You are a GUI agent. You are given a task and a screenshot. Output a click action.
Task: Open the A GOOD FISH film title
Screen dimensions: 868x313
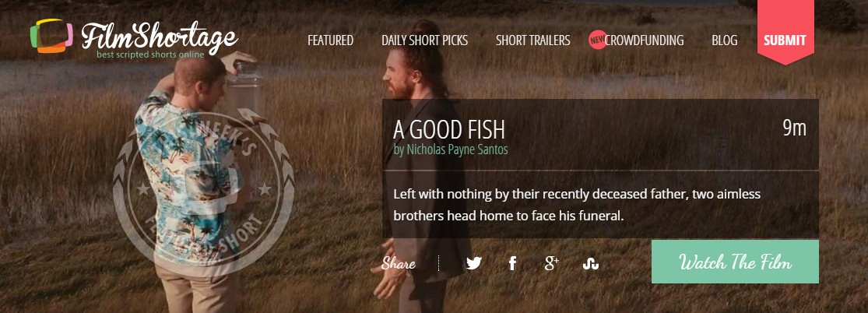coord(449,129)
